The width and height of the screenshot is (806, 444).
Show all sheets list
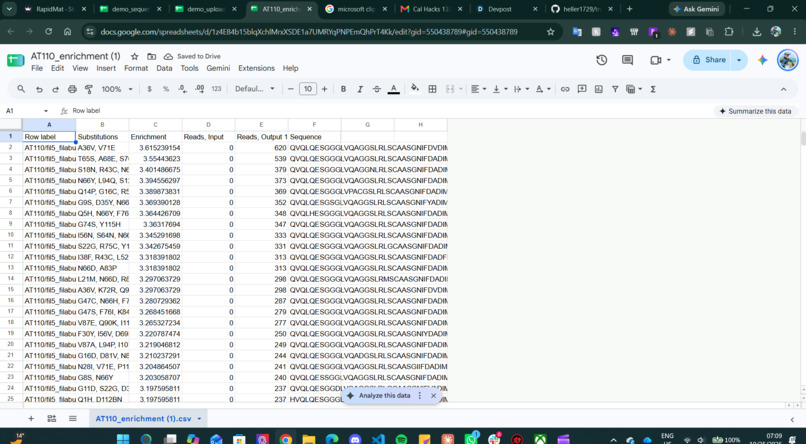pyautogui.click(x=72, y=419)
